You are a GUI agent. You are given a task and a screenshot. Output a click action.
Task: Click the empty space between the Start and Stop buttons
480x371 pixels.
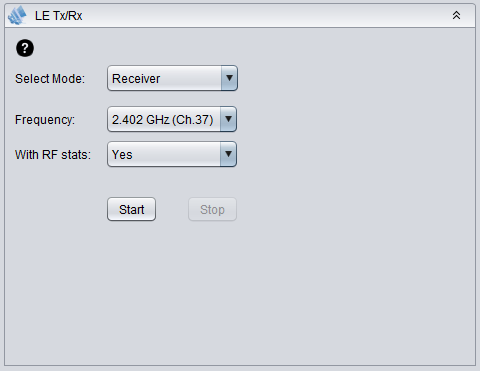coord(172,209)
